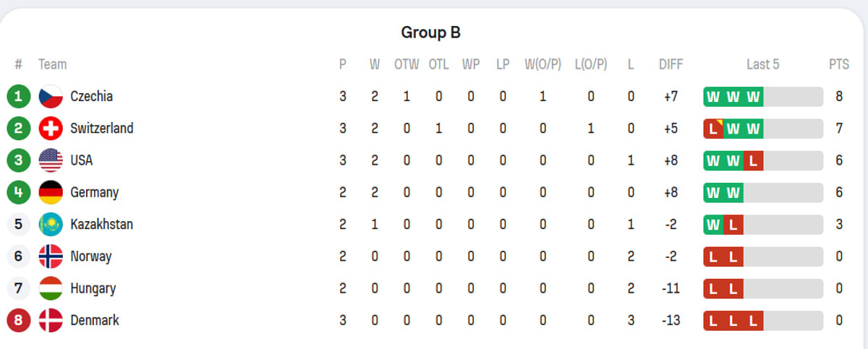Image resolution: width=868 pixels, height=349 pixels.
Task: Click the Kazakhstan flag icon
Action: click(51, 225)
